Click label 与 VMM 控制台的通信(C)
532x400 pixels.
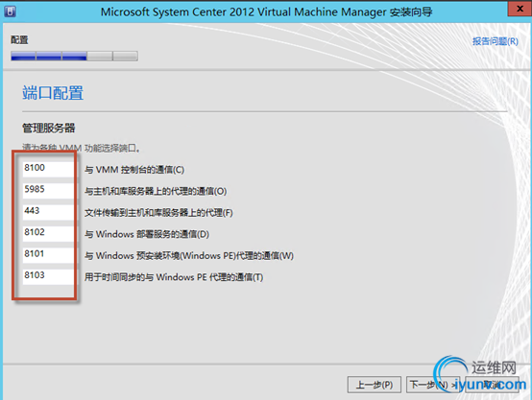tap(134, 170)
